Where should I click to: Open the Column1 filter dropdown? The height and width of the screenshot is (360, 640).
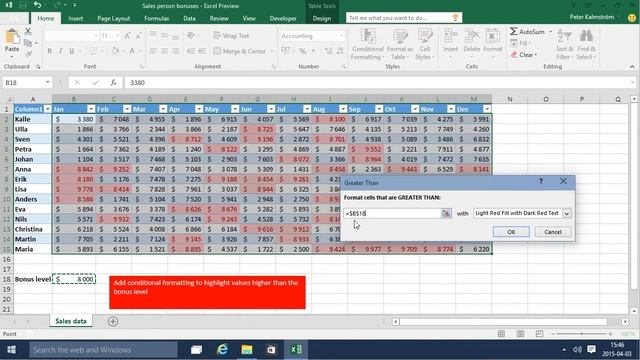click(x=48, y=109)
